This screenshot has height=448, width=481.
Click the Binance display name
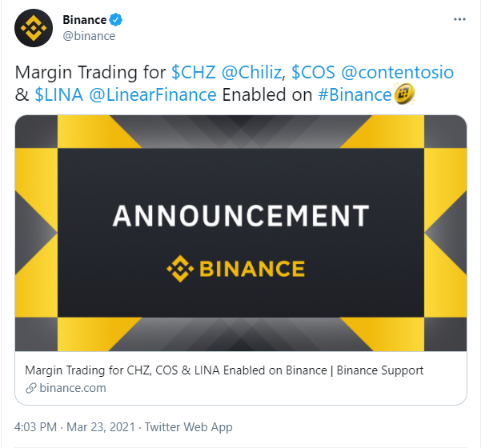pos(85,20)
